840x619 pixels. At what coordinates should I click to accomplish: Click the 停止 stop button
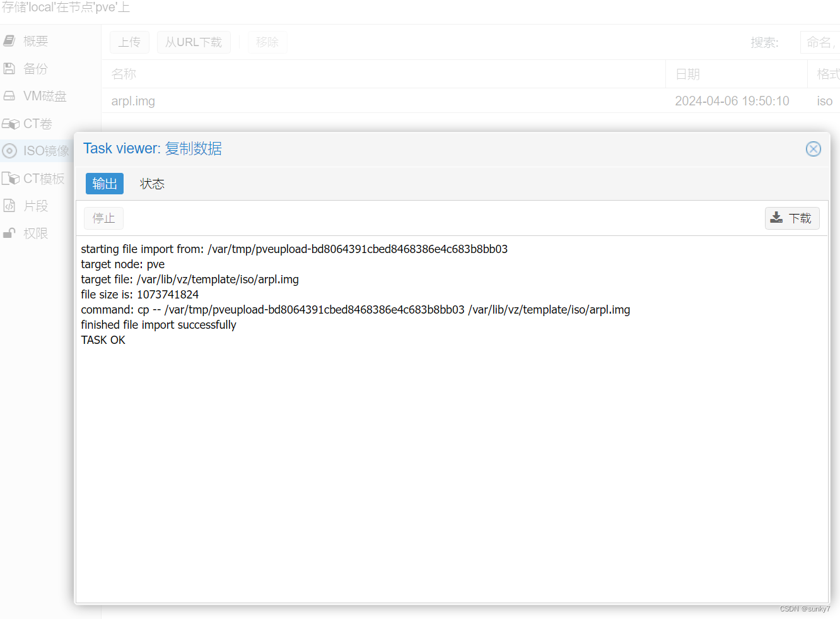pyautogui.click(x=104, y=218)
